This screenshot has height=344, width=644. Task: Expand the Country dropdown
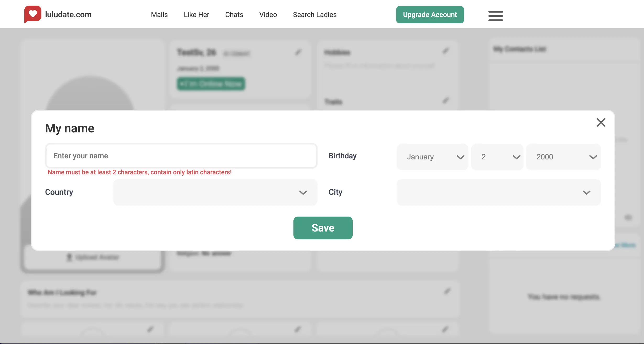coord(215,192)
